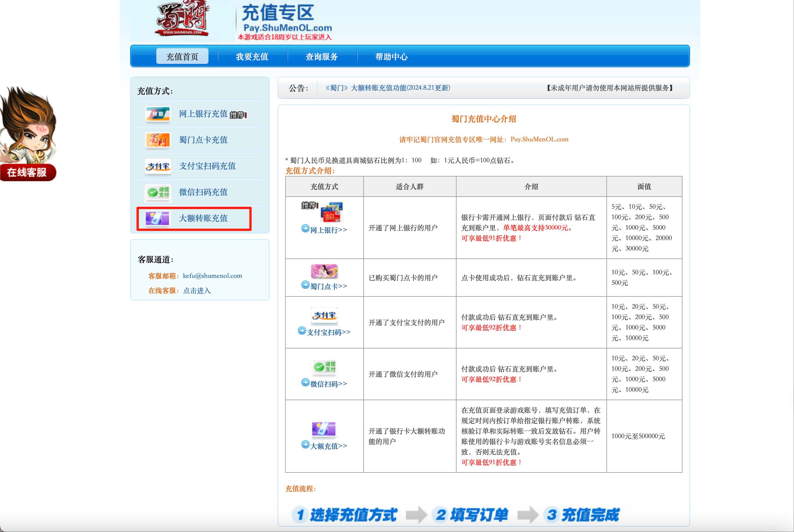Click the arrow icon beside 网上银行>>

[x=306, y=228]
